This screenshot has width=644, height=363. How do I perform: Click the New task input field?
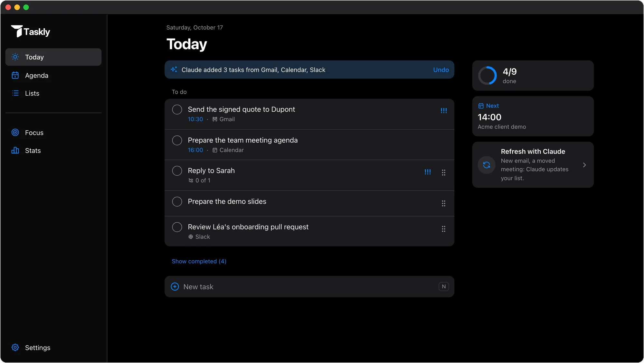(309, 286)
